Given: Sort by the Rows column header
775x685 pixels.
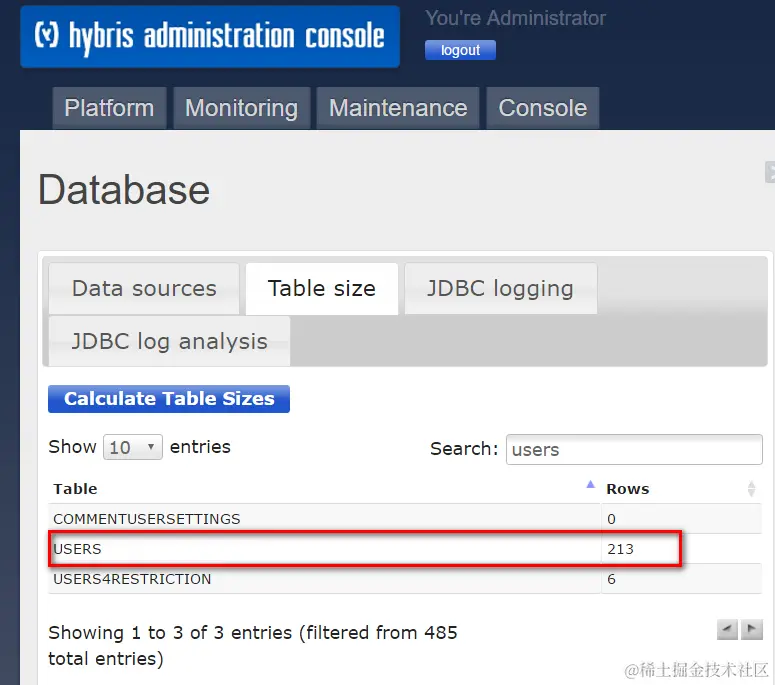Looking at the screenshot, I should (681, 489).
